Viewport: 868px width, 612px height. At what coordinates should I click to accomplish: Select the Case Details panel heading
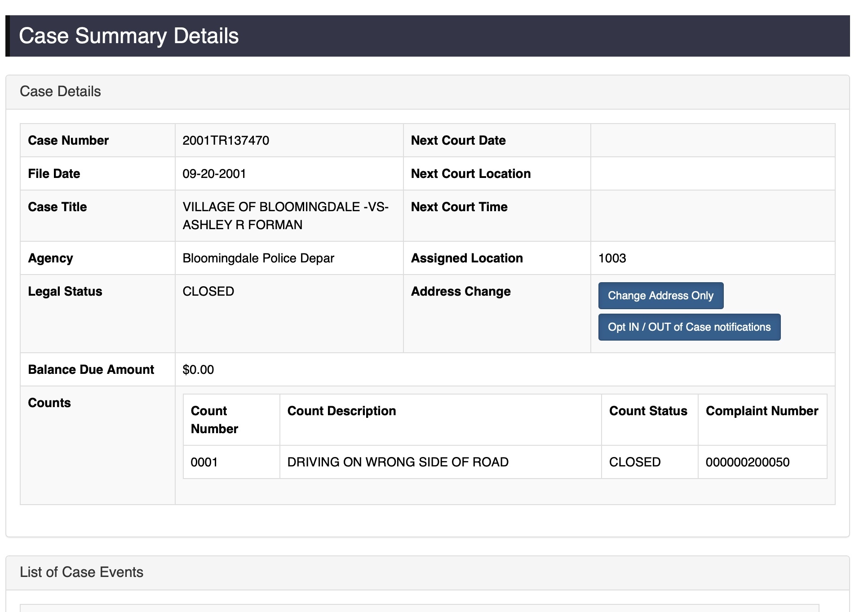click(60, 92)
